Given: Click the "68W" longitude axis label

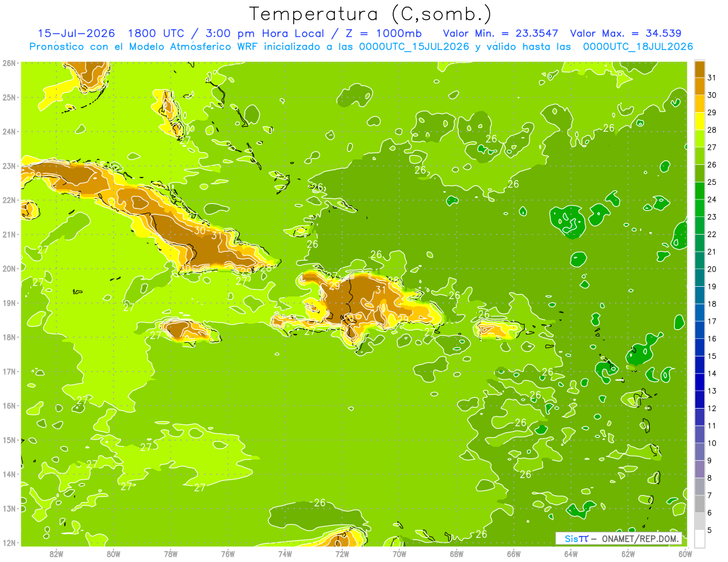Looking at the screenshot, I should tap(456, 554).
